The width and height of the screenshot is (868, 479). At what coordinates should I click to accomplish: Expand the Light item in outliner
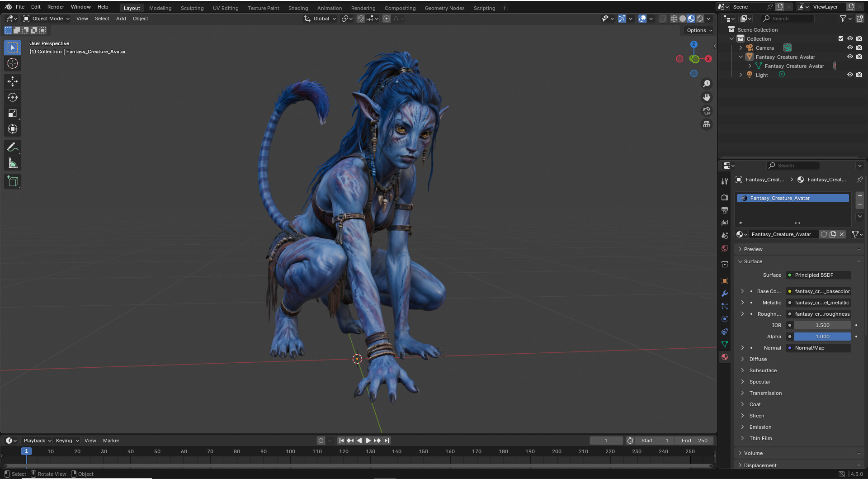pos(741,75)
